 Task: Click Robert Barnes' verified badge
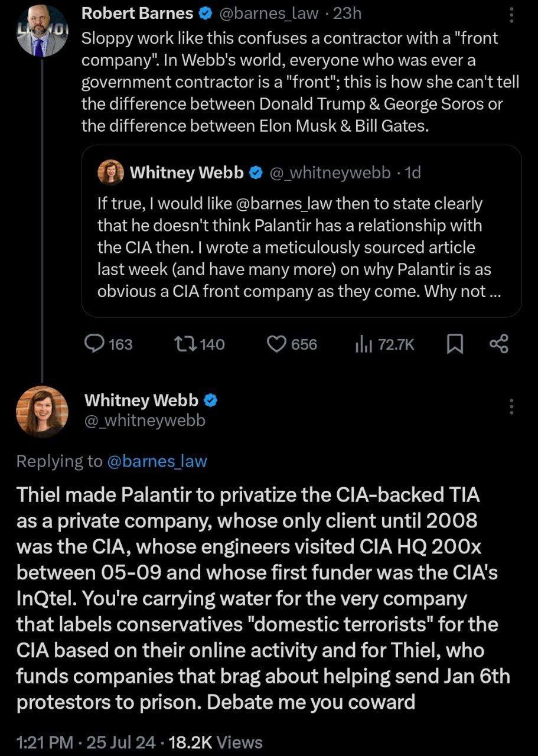click(x=206, y=14)
